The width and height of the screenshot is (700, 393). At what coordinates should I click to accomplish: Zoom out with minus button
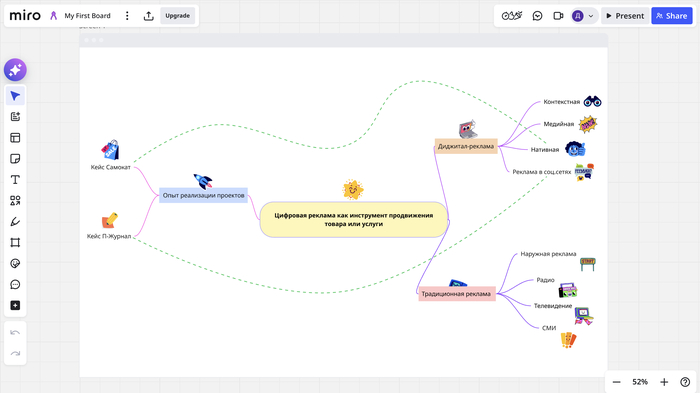[x=617, y=382]
